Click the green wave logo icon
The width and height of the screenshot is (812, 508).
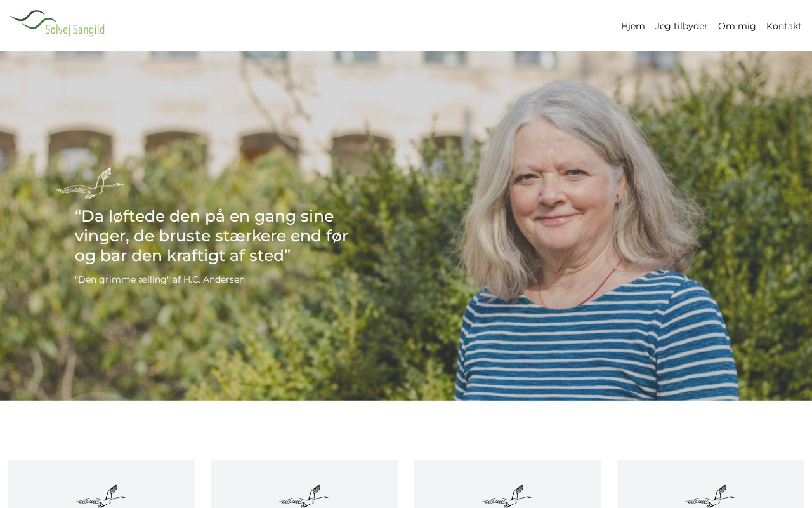click(x=32, y=19)
